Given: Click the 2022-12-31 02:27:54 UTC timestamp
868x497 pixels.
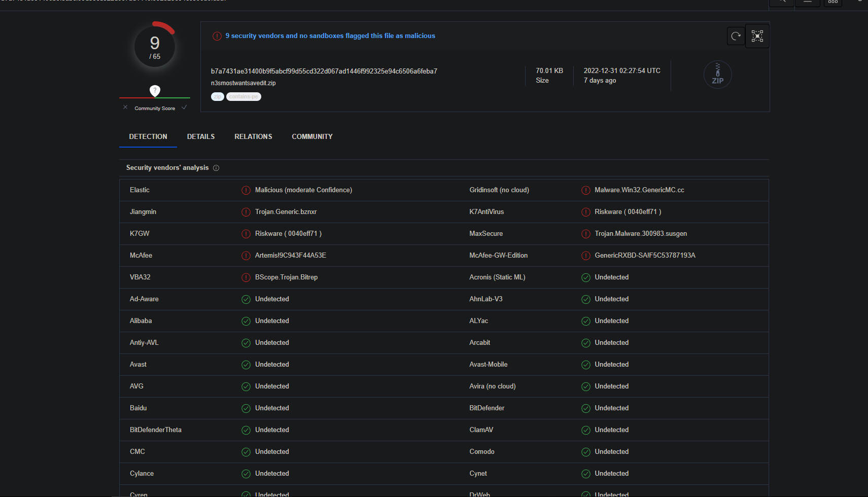Looking at the screenshot, I should pos(622,71).
